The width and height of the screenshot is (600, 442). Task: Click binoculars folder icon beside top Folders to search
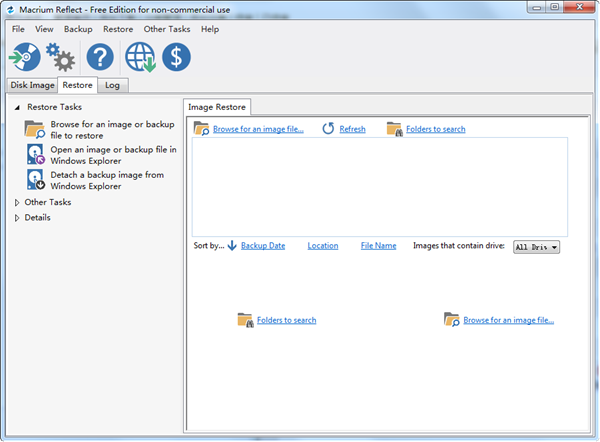[395, 129]
